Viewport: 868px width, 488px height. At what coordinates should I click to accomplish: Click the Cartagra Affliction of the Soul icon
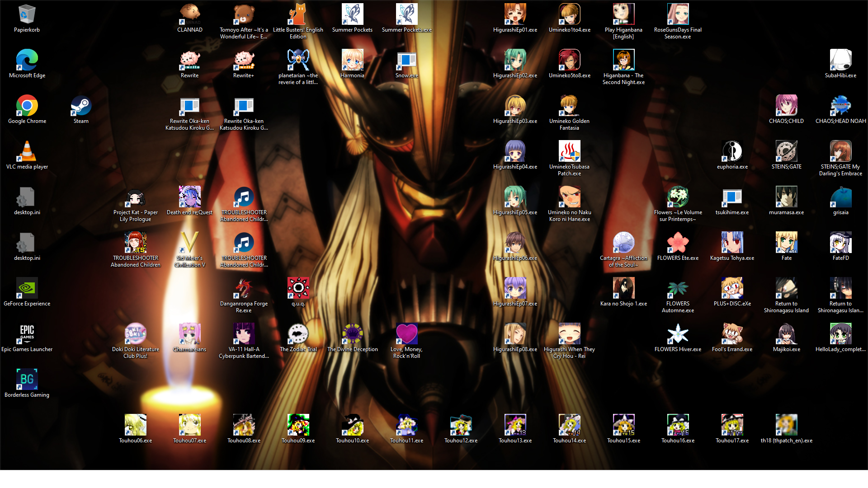click(x=623, y=243)
